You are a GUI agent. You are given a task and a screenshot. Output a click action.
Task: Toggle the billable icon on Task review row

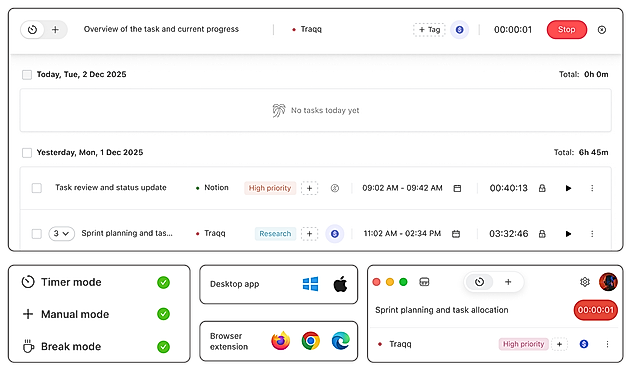pyautogui.click(x=335, y=188)
